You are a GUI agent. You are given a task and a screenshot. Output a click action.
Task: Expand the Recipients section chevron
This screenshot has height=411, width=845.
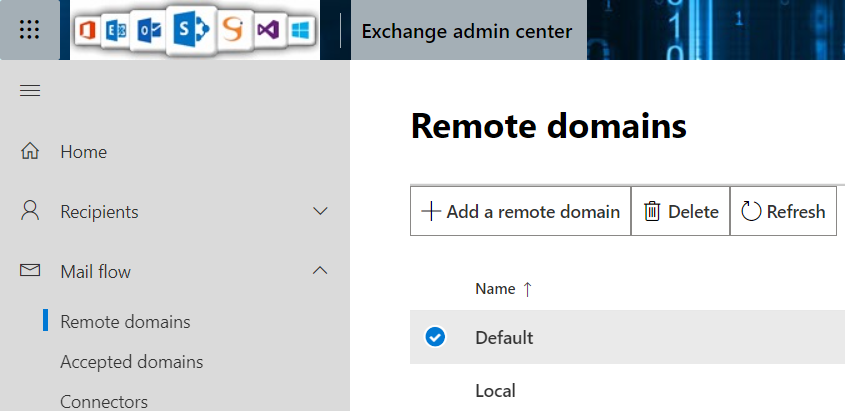(320, 212)
